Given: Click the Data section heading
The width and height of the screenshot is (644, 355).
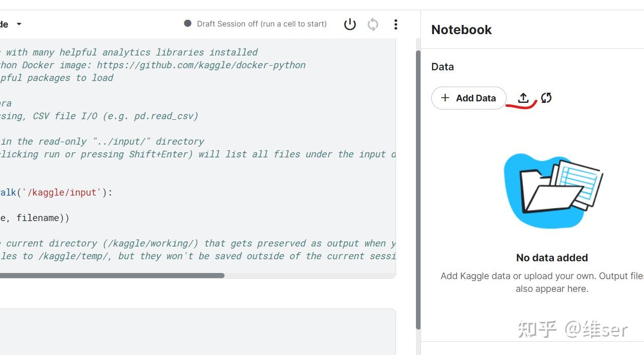Looking at the screenshot, I should (442, 67).
